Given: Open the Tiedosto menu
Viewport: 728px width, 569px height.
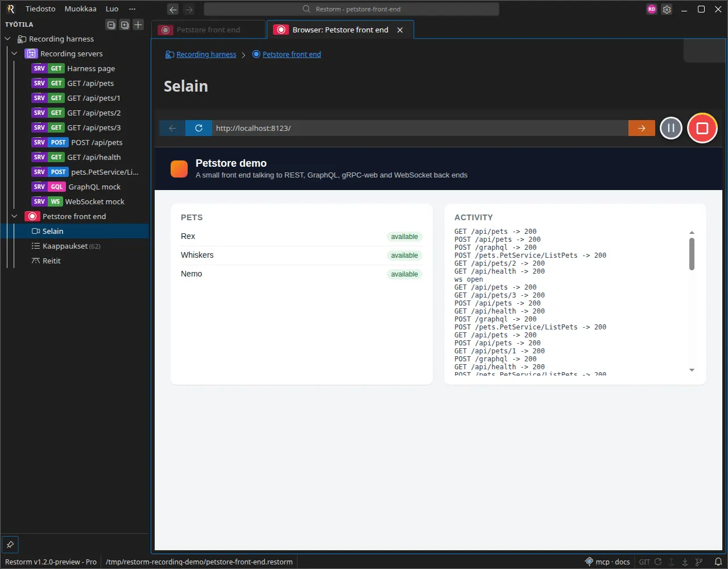Looking at the screenshot, I should [x=40, y=9].
